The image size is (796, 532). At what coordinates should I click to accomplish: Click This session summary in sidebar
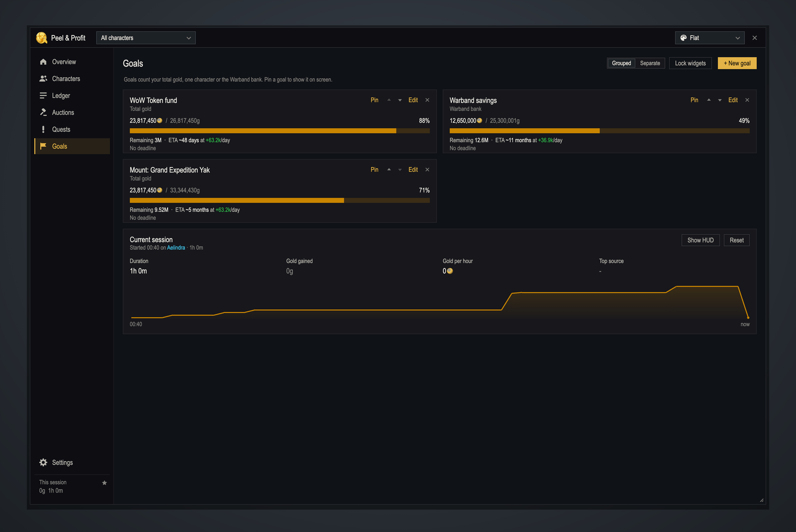72,486
